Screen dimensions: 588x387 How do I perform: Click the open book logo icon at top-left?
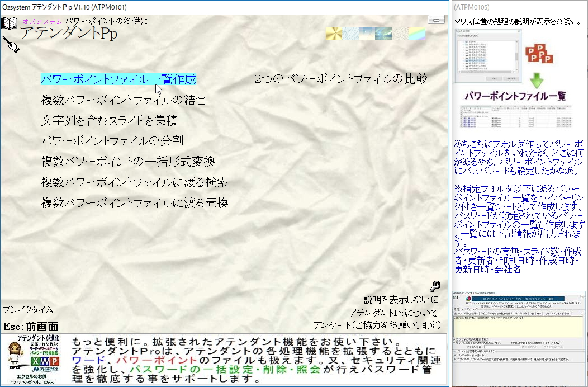(x=9, y=24)
